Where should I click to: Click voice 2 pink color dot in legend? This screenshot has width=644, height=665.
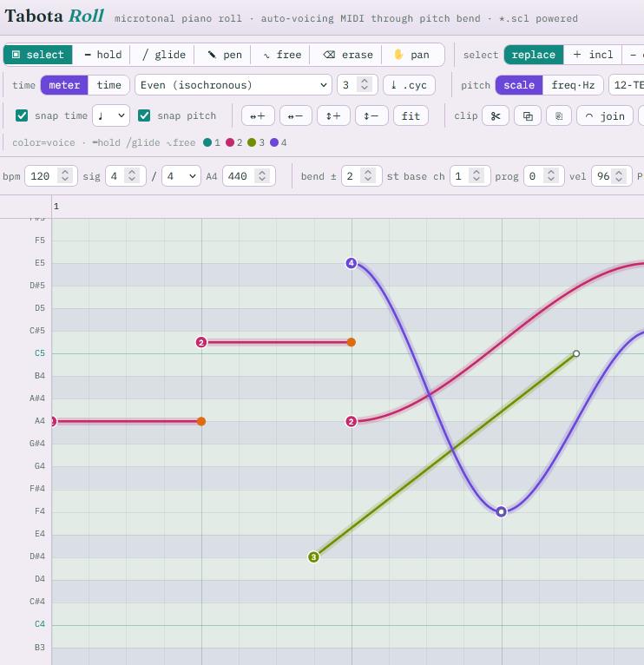230,142
